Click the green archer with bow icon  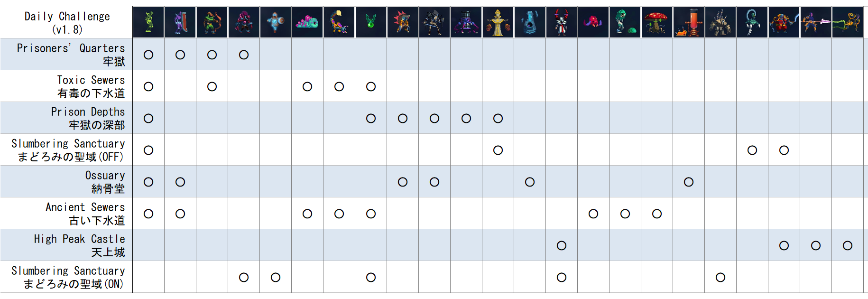coord(212,22)
